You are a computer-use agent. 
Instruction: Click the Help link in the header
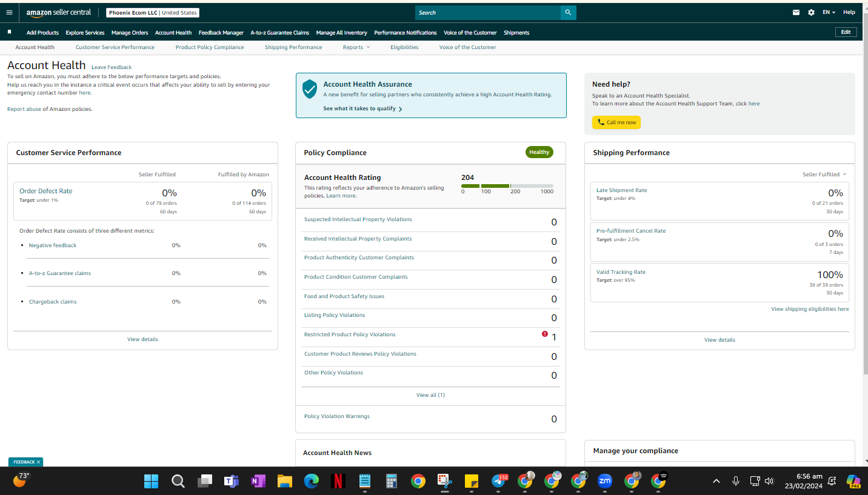(x=849, y=12)
